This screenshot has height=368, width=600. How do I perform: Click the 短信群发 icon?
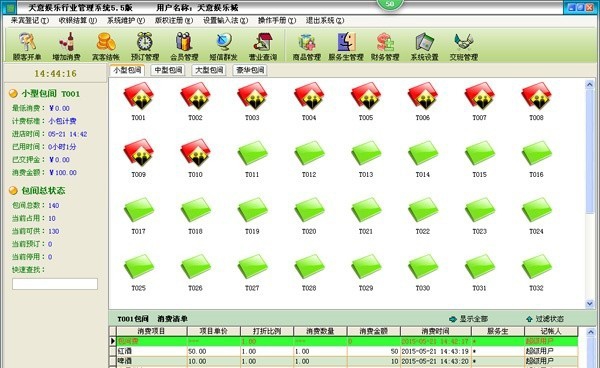pos(223,47)
